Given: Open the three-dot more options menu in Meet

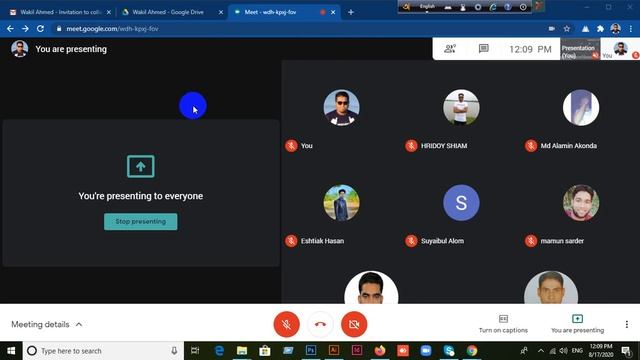Looking at the screenshot, I should click(627, 324).
